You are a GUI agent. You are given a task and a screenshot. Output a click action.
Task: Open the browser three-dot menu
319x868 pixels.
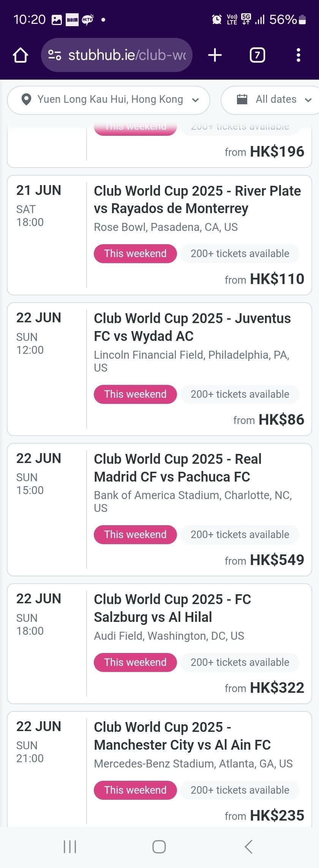[x=298, y=55]
